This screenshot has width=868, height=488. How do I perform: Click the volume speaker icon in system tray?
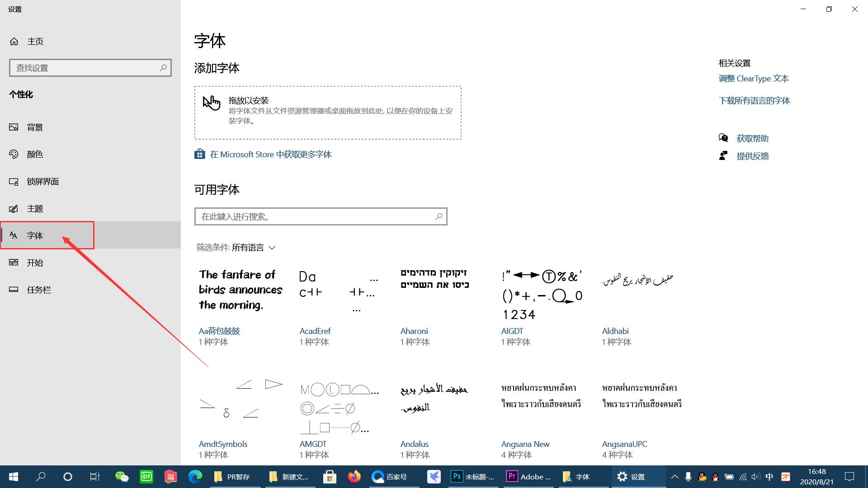click(x=756, y=477)
